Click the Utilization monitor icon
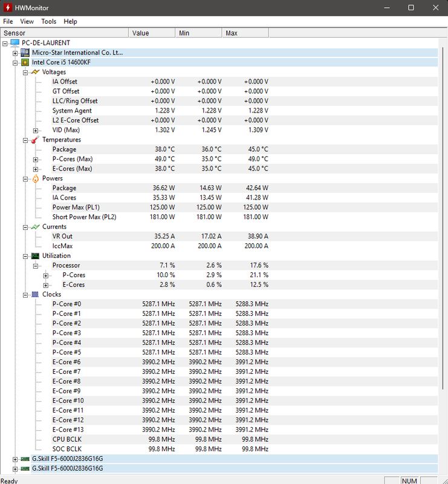The height and width of the screenshot is (484, 448). tap(35, 255)
